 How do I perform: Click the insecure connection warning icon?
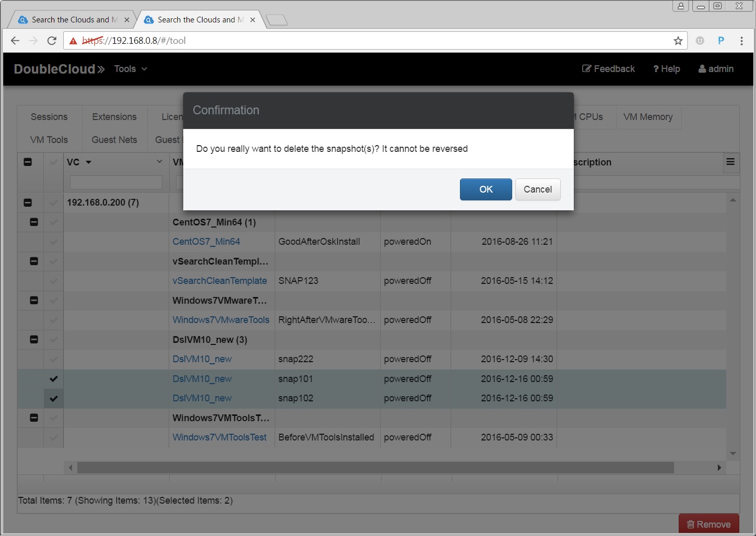(74, 41)
